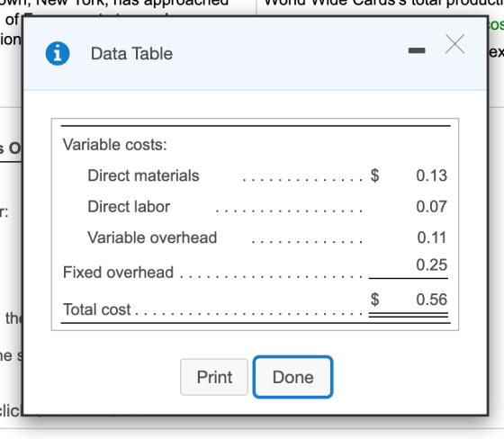Click the 'Variable costs:' heading
Screen dimensions: 504x439
pos(115,145)
